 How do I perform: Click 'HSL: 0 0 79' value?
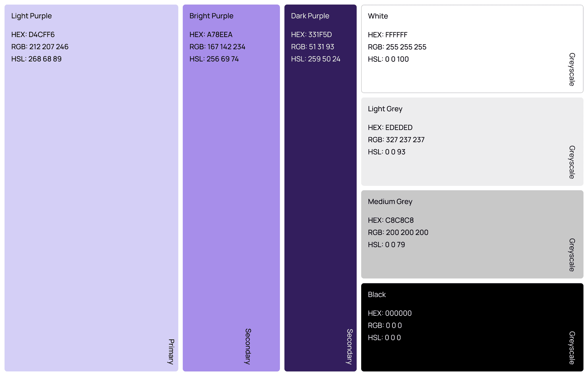point(386,245)
